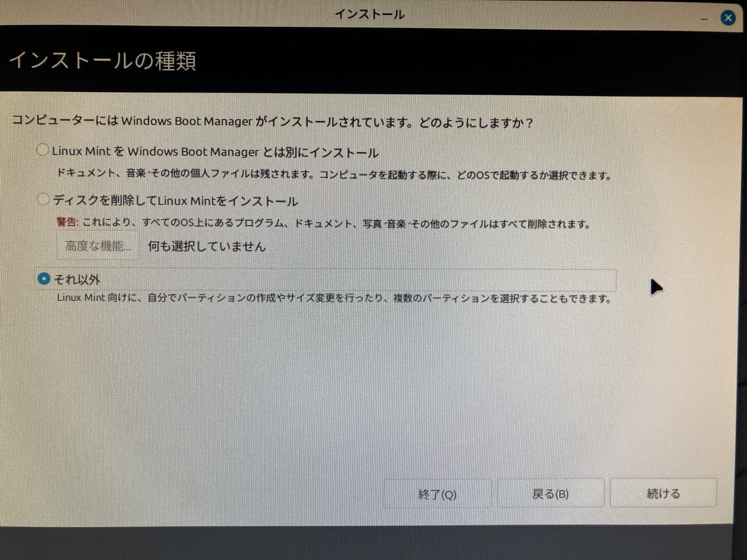This screenshot has width=747, height=560.
Task: Click the red 警告 warning text
Action: click(67, 222)
